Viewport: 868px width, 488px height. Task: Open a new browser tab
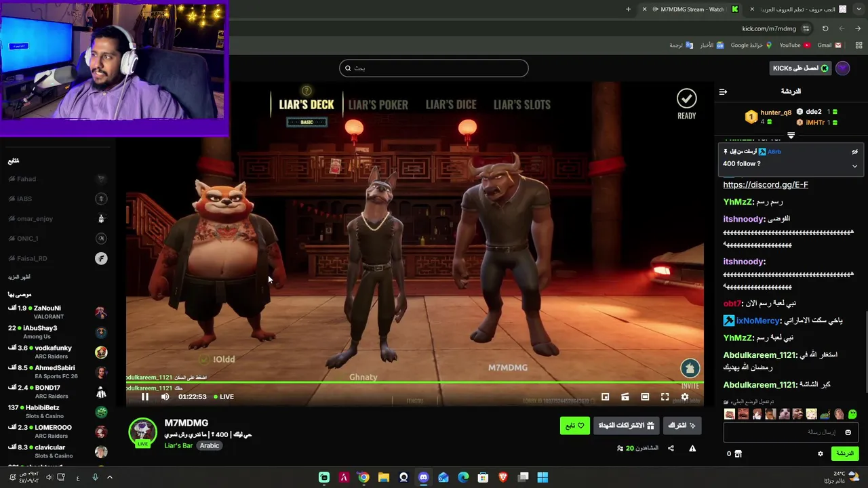tap(628, 9)
